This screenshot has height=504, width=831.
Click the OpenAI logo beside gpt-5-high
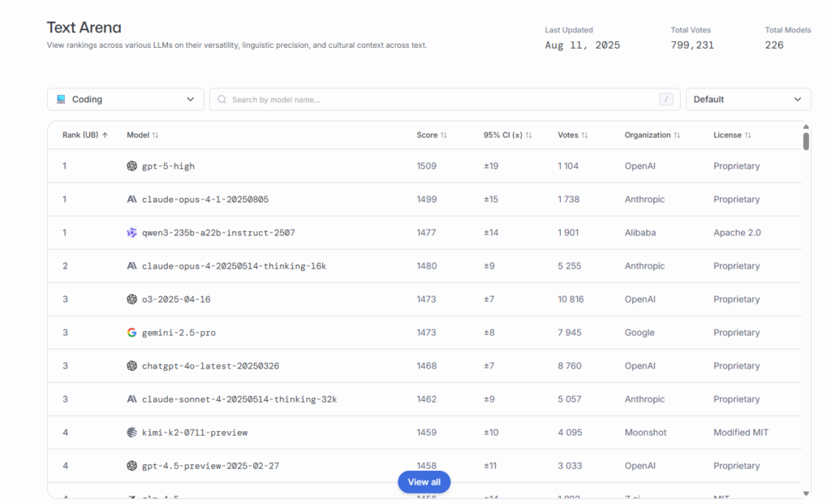[132, 166]
